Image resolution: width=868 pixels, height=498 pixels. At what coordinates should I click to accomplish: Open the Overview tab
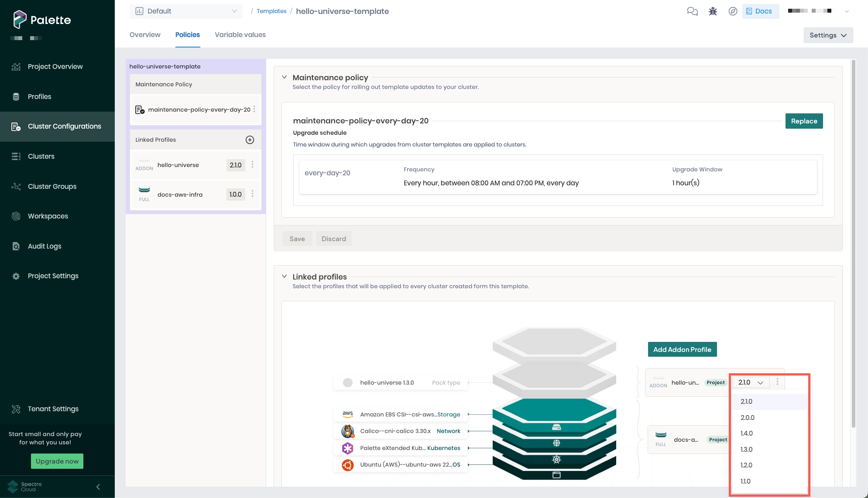click(x=144, y=34)
